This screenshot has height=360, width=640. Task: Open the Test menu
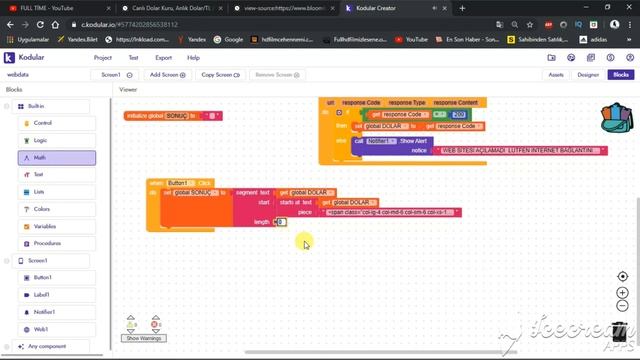click(x=133, y=58)
